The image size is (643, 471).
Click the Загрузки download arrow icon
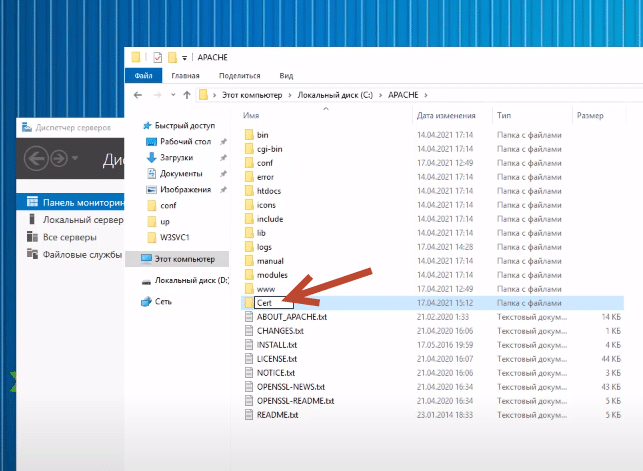(151, 157)
